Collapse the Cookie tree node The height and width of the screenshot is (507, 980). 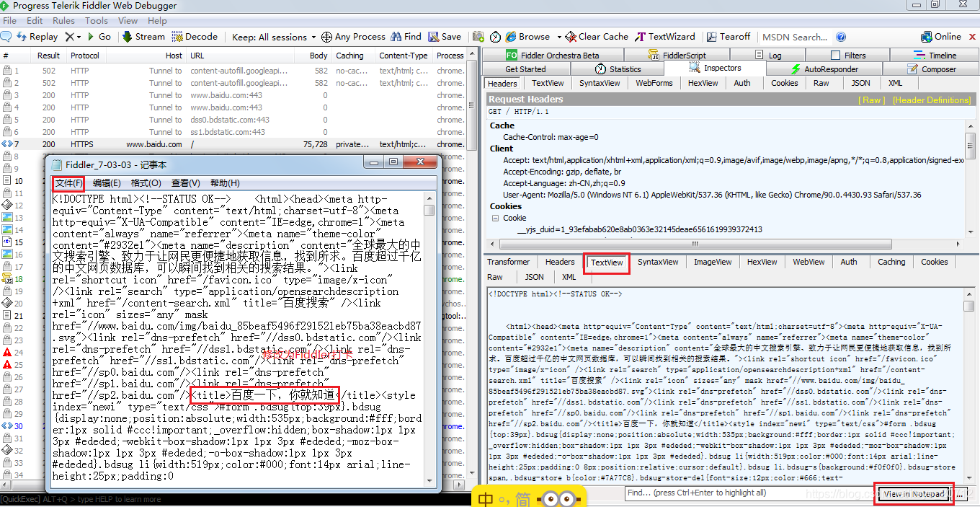[495, 218]
